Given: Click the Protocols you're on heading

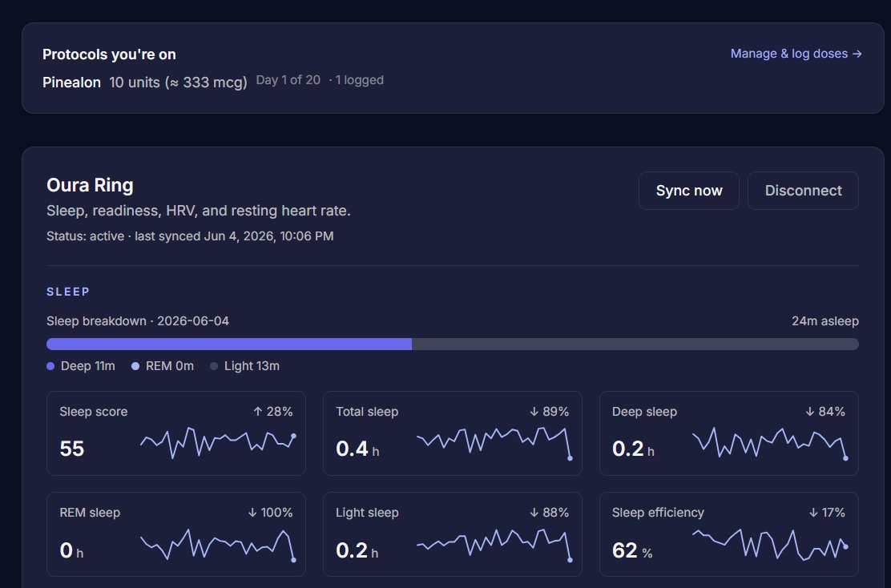Looking at the screenshot, I should point(109,54).
